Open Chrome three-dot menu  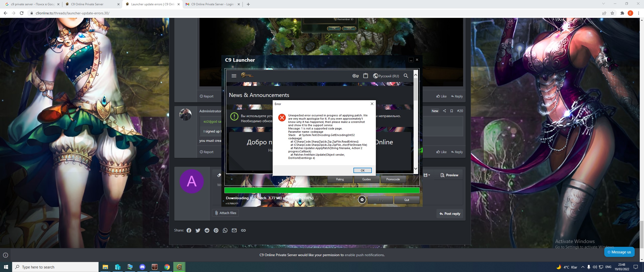click(638, 13)
